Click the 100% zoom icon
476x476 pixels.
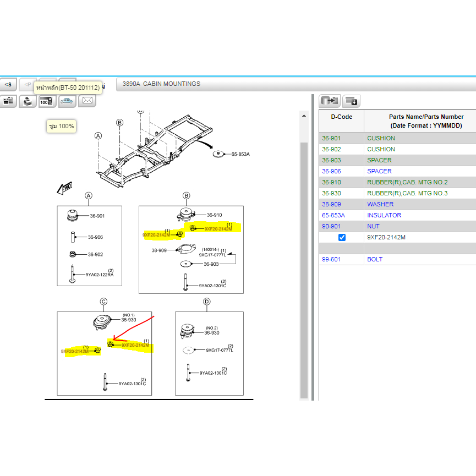coord(47,101)
